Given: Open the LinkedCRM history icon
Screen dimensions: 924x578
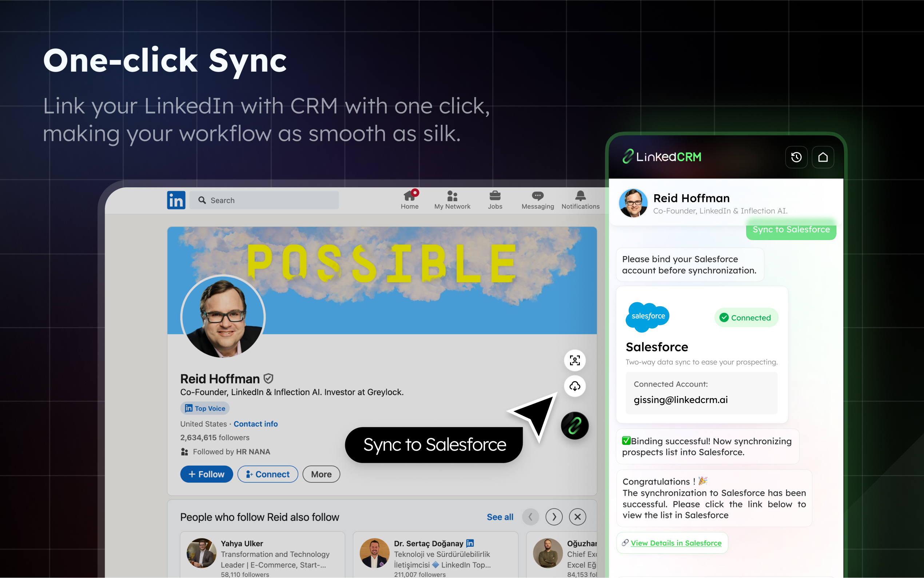Looking at the screenshot, I should click(796, 157).
